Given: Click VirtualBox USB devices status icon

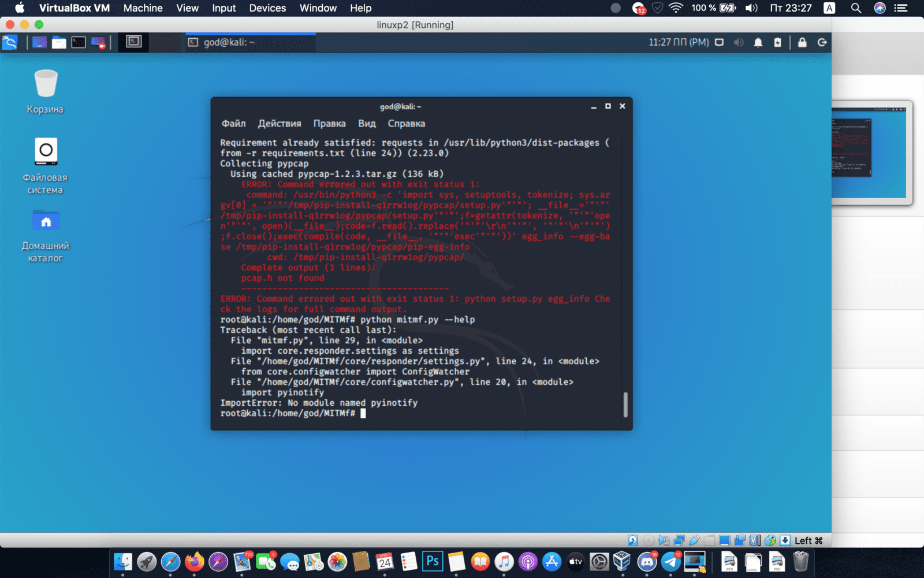Looking at the screenshot, I should [x=694, y=540].
